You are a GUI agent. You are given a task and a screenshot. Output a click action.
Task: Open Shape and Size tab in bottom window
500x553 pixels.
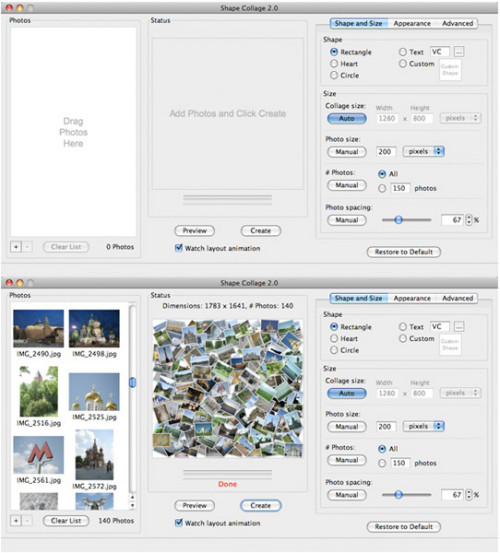[359, 298]
